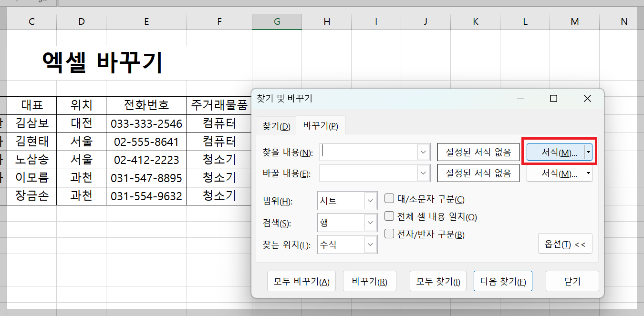The width and height of the screenshot is (644, 316).
Task: Collapse options with the 옵션(T) << button
Action: [x=565, y=244]
